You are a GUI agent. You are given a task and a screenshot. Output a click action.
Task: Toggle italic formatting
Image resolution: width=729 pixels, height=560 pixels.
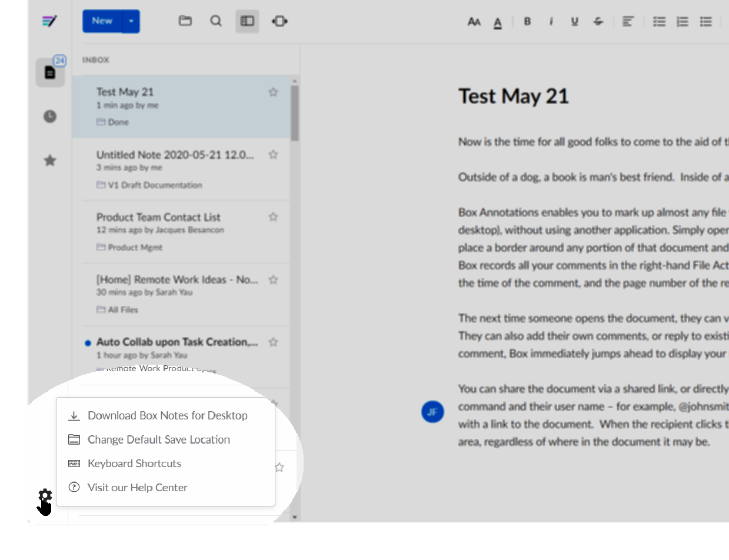click(551, 22)
